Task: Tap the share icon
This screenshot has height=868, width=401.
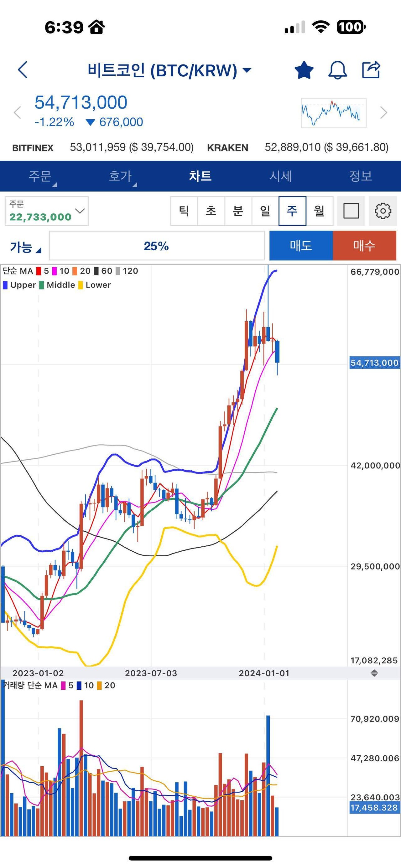Action: [x=371, y=70]
